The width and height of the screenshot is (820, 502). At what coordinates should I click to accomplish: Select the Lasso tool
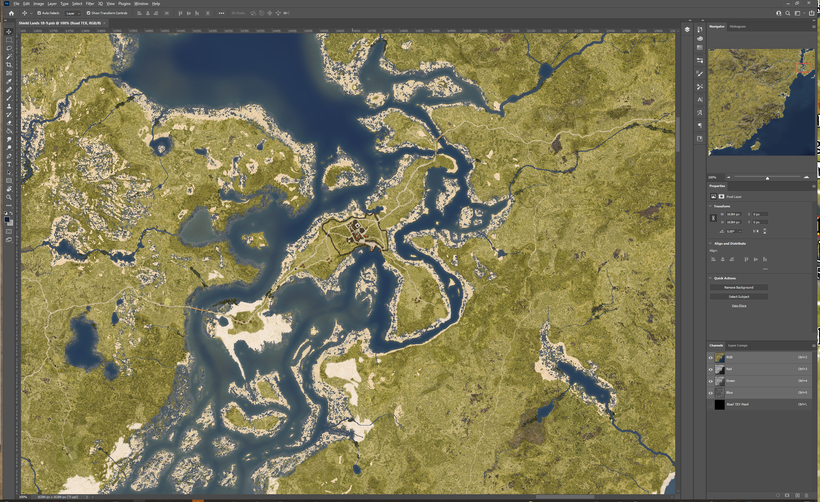coord(8,47)
